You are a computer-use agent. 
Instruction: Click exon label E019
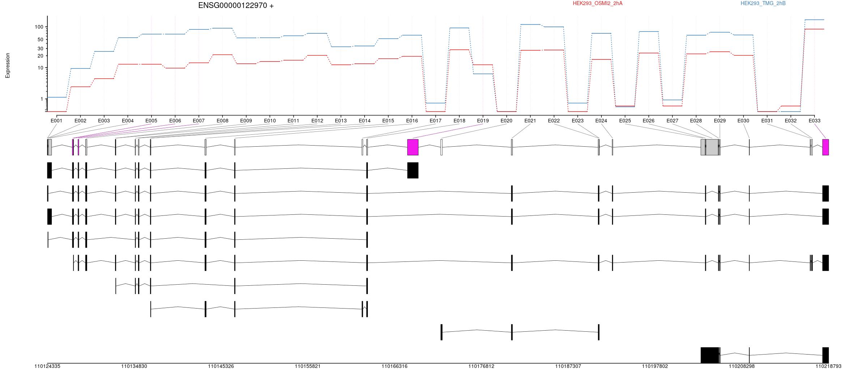[483, 121]
